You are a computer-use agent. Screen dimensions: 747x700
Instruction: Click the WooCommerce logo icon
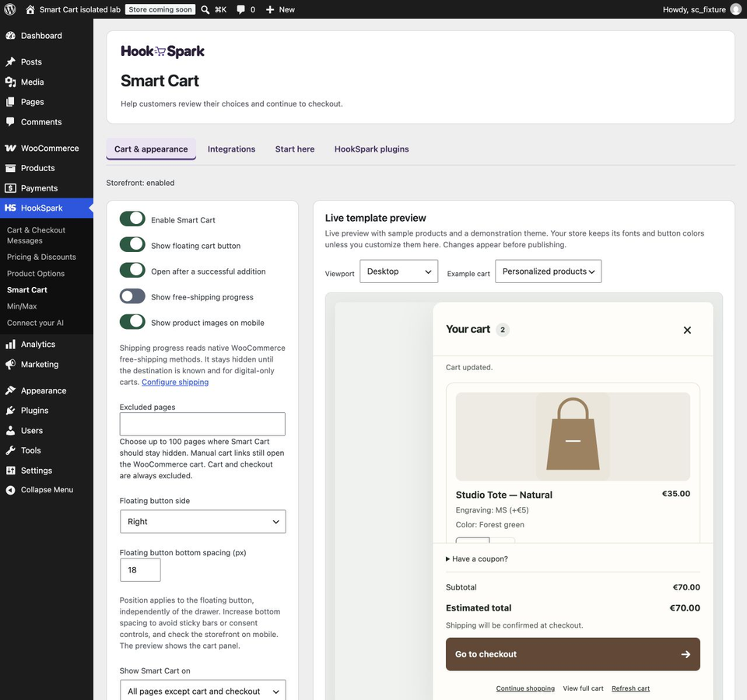pyautogui.click(x=10, y=148)
